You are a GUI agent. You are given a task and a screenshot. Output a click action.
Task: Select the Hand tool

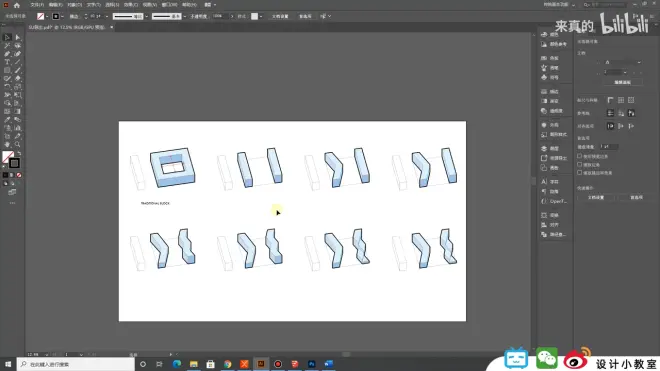(x=7, y=144)
